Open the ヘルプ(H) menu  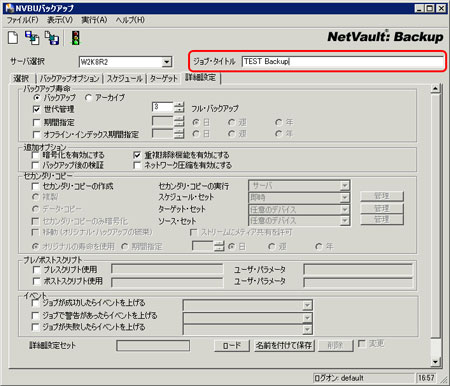[x=130, y=20]
